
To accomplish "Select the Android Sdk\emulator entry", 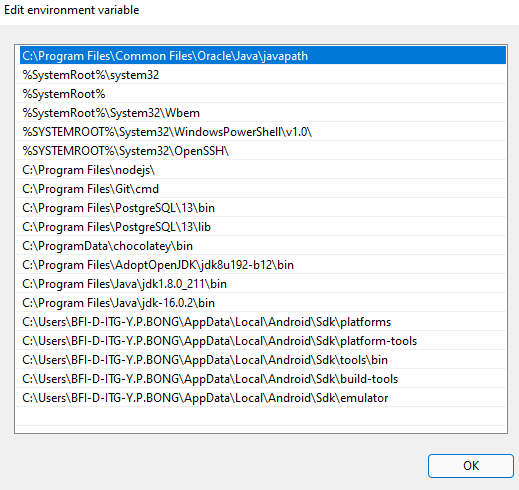I will 263,398.
